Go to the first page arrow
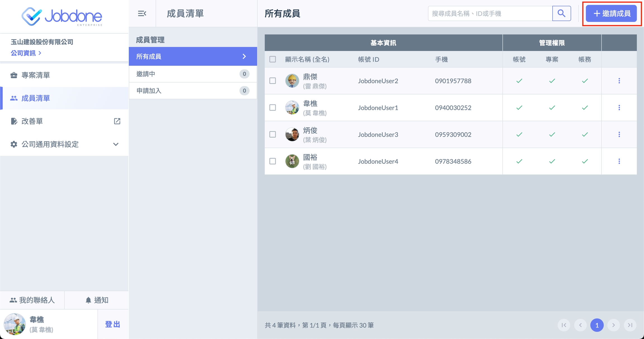 pyautogui.click(x=564, y=325)
